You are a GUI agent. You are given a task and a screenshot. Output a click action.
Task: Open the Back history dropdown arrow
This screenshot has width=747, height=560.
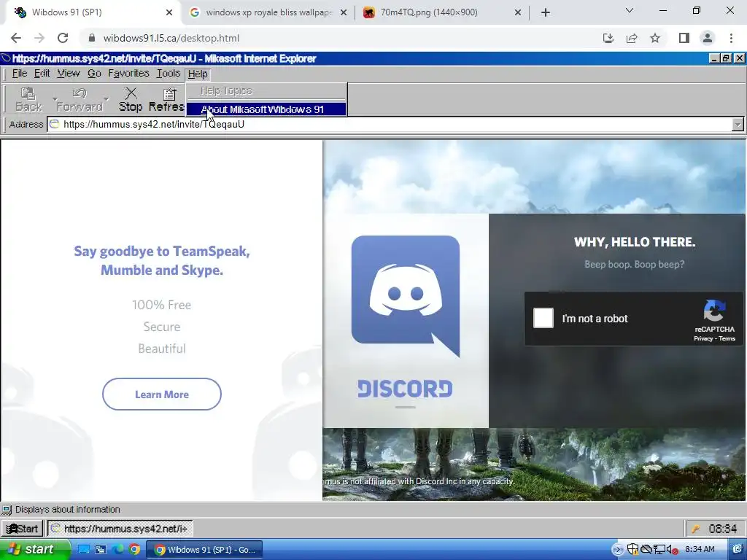click(x=55, y=99)
